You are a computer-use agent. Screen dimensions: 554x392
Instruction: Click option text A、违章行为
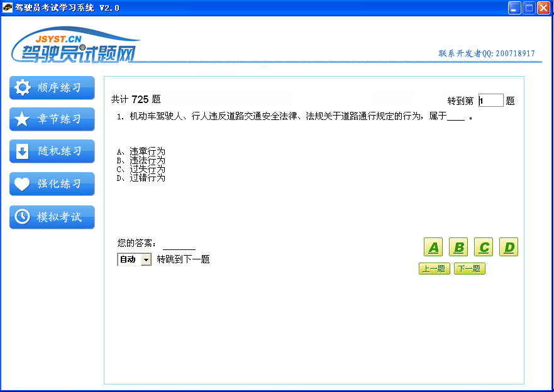coord(141,152)
